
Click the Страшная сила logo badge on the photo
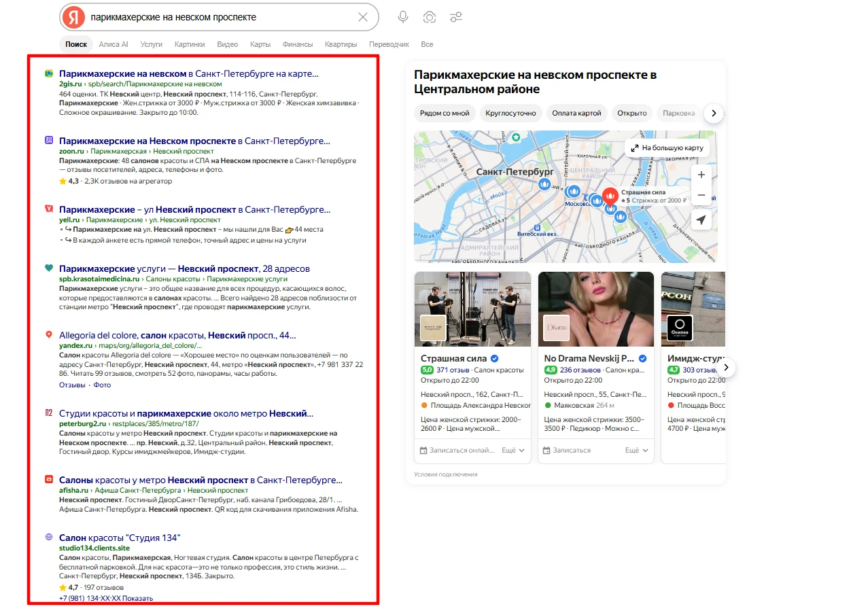tap(433, 328)
